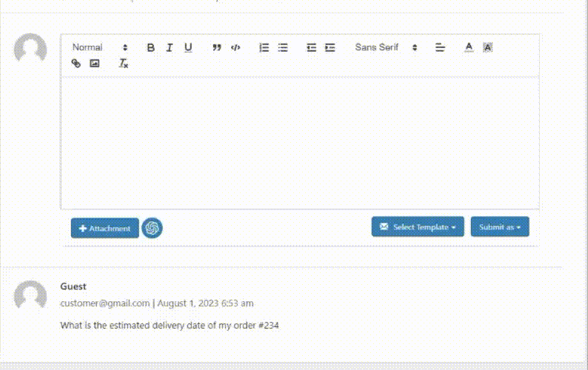Open the Select Template menu
This screenshot has height=370, width=588.
click(x=418, y=227)
